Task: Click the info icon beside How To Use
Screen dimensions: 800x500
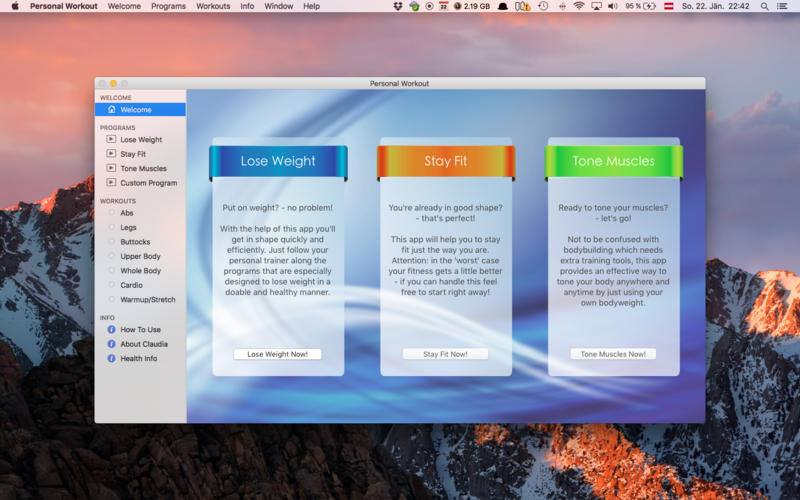Action: pyautogui.click(x=111, y=330)
